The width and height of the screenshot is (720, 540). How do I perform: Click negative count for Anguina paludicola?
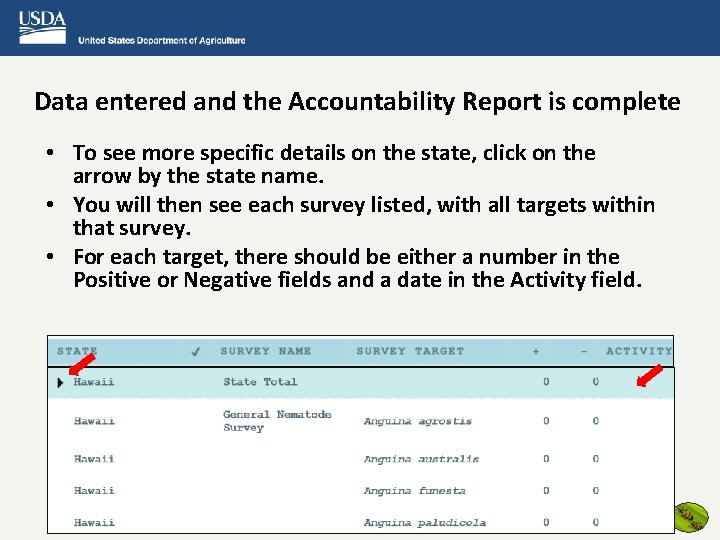coord(596,523)
